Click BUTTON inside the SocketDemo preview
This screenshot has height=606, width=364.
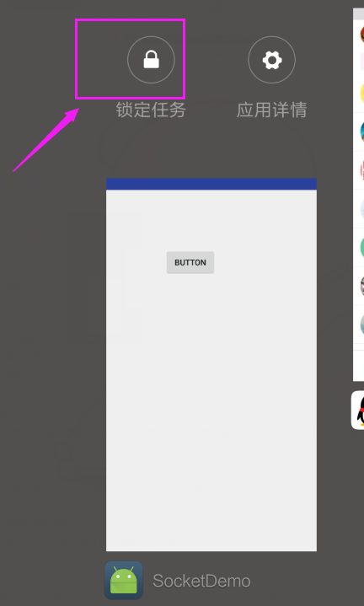[x=190, y=262]
